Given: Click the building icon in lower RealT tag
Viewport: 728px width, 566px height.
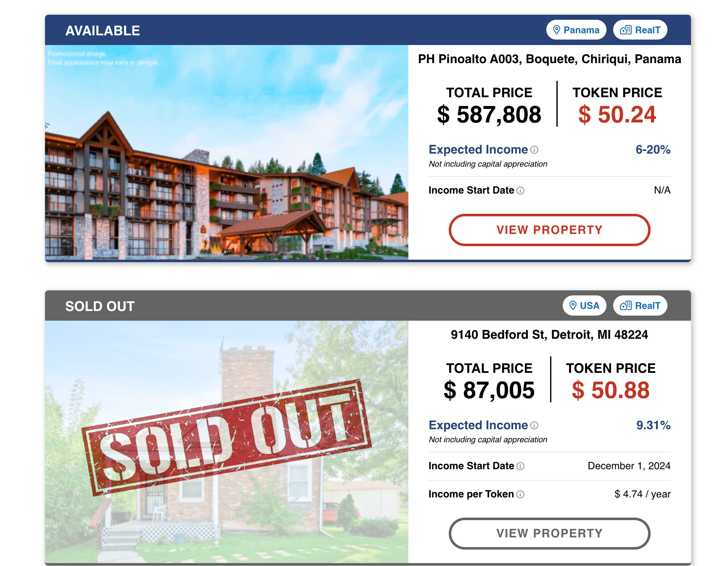Looking at the screenshot, I should pos(626,306).
